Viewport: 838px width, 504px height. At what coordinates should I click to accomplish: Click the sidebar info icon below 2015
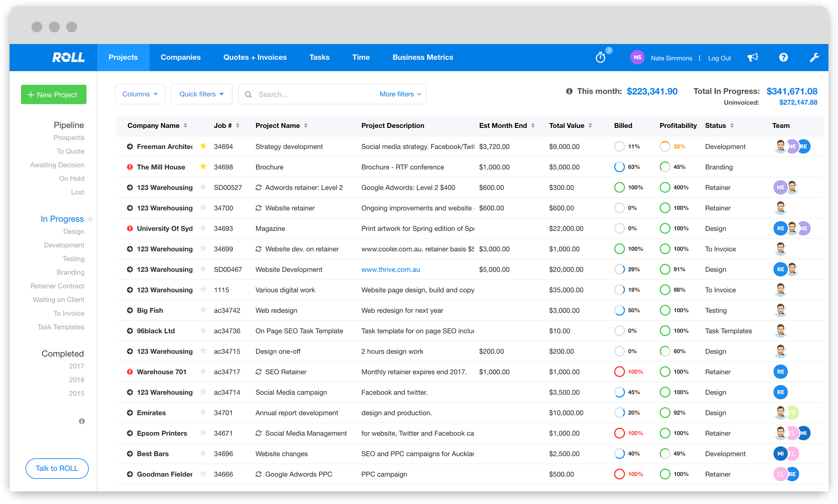pyautogui.click(x=82, y=421)
